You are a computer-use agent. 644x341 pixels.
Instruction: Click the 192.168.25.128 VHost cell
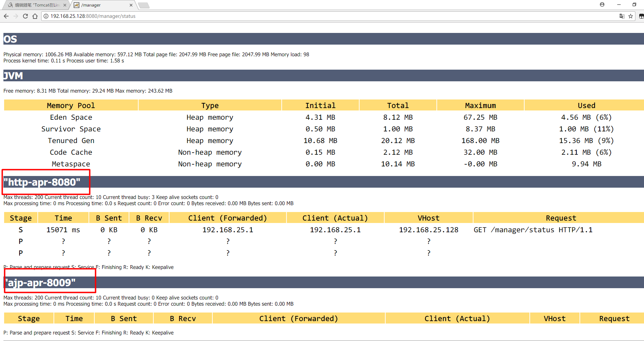(x=429, y=230)
